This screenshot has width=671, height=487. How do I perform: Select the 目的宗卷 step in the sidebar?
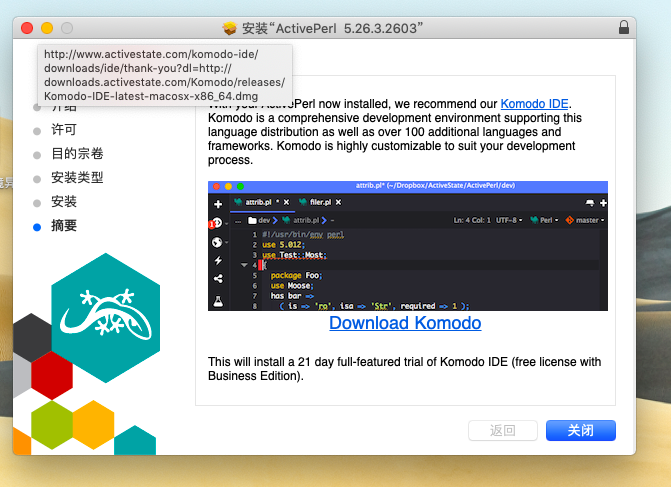pyautogui.click(x=77, y=154)
